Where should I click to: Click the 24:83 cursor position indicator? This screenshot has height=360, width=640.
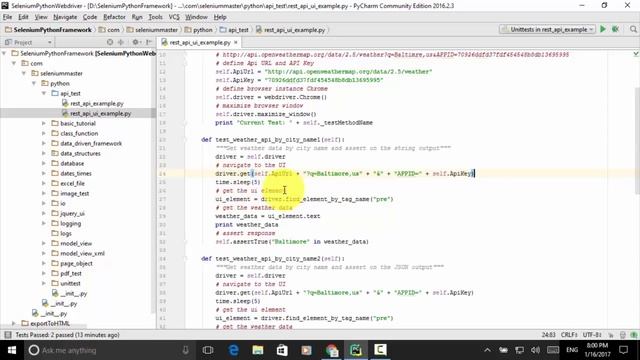click(549, 335)
